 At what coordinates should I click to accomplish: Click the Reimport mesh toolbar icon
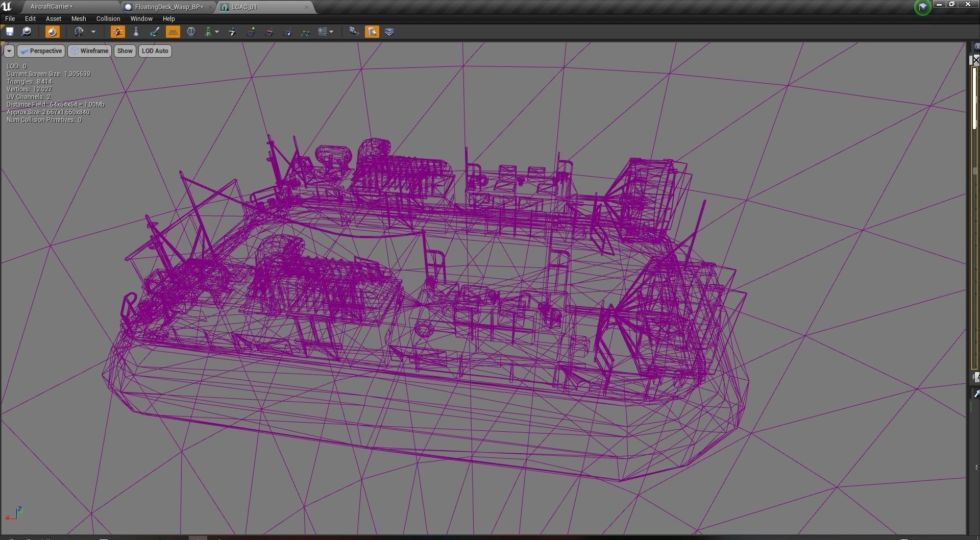pos(79,32)
